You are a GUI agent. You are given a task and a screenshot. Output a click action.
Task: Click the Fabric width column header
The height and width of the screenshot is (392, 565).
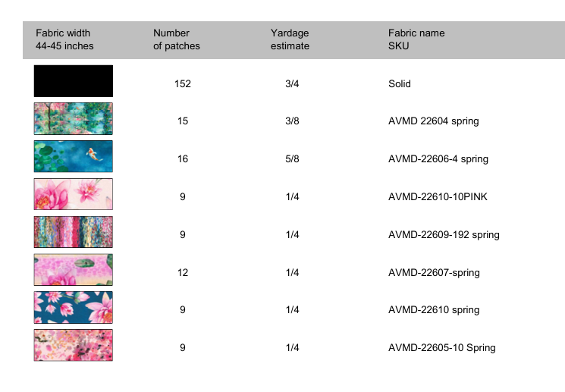[64, 39]
